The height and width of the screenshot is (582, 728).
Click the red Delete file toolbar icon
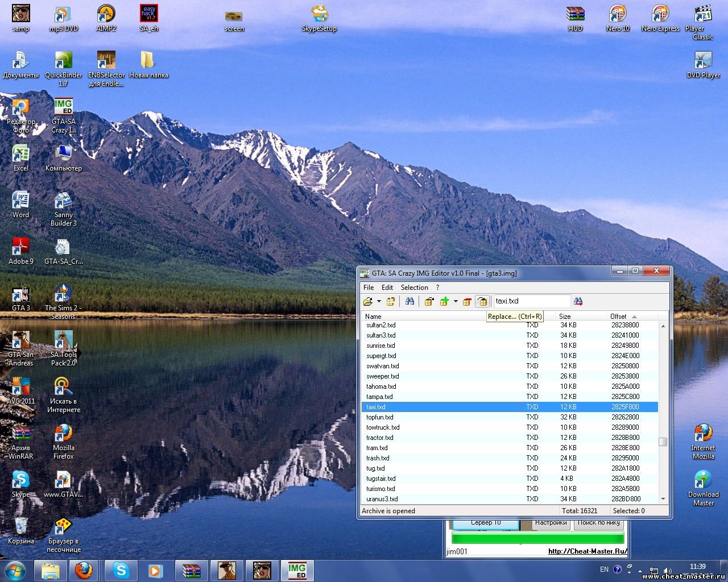point(467,301)
